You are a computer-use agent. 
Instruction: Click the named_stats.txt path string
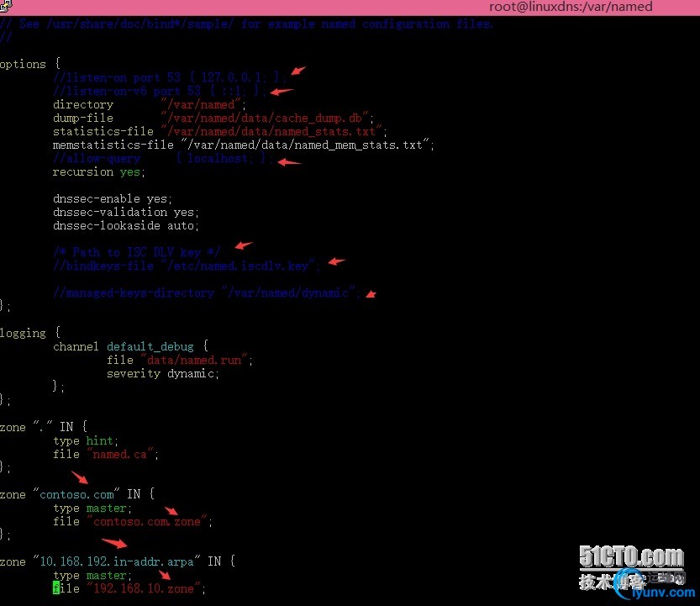(x=272, y=131)
